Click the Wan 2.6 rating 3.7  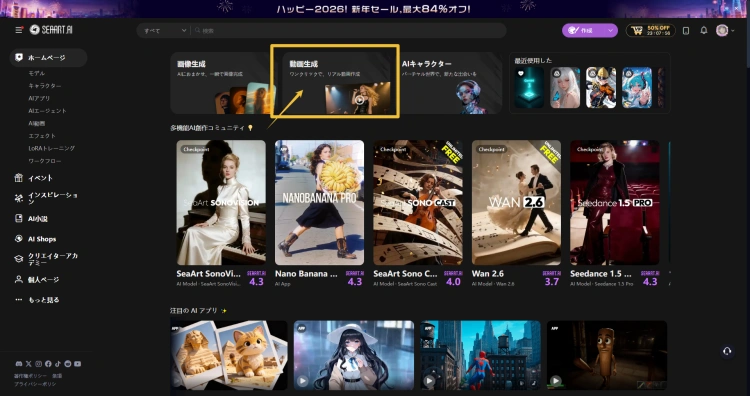click(552, 282)
